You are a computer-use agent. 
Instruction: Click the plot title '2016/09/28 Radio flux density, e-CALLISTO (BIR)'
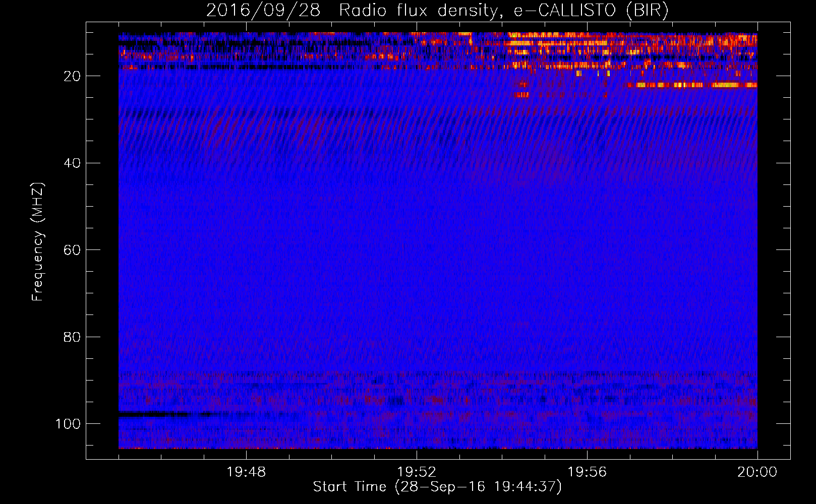(437, 11)
